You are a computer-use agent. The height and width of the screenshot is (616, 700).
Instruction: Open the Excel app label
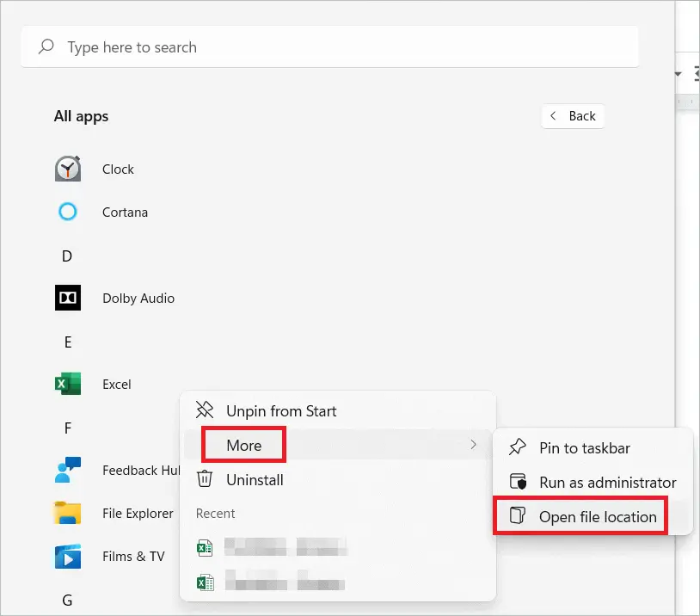pos(116,385)
